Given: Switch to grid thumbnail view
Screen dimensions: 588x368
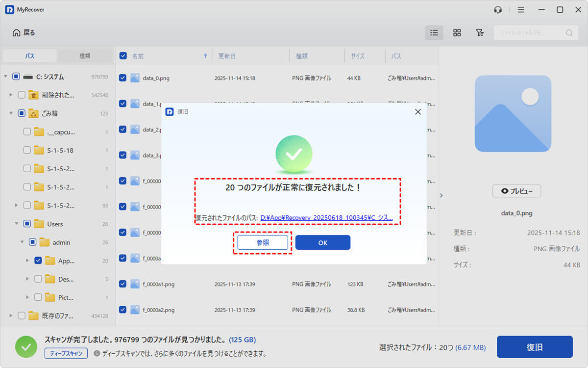Looking at the screenshot, I should 457,33.
